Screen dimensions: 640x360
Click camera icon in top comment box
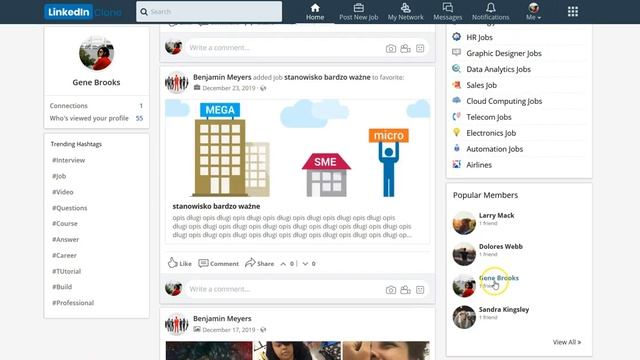391,49
